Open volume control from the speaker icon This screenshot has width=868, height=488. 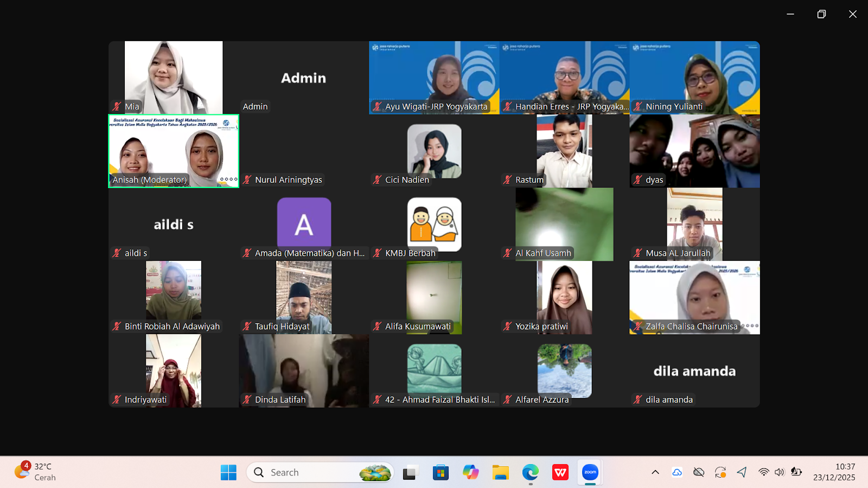pyautogui.click(x=780, y=472)
